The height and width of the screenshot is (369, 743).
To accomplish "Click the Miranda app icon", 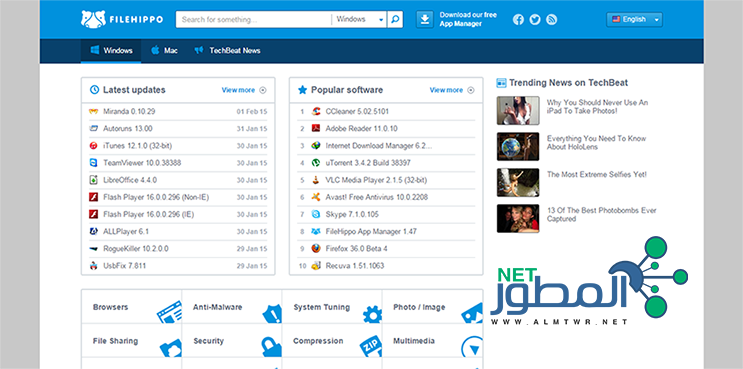I will 93,111.
